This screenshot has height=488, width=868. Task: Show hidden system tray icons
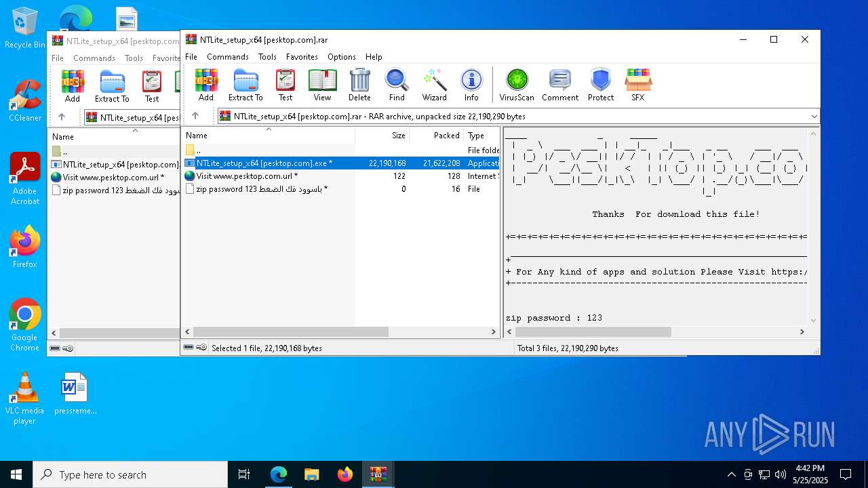coord(731,474)
